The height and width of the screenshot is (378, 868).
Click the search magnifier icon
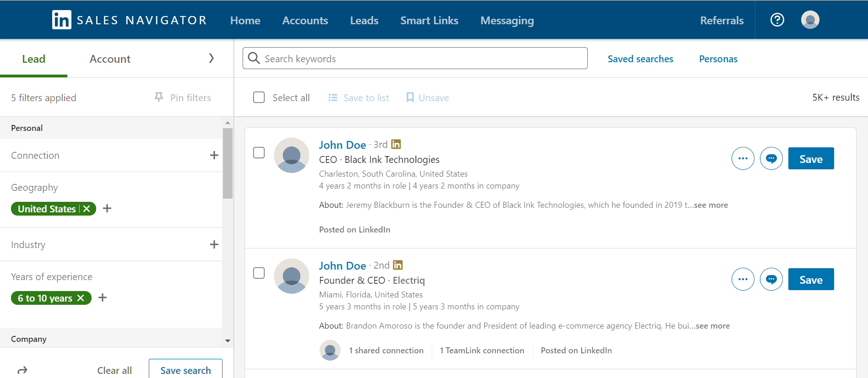coord(254,58)
